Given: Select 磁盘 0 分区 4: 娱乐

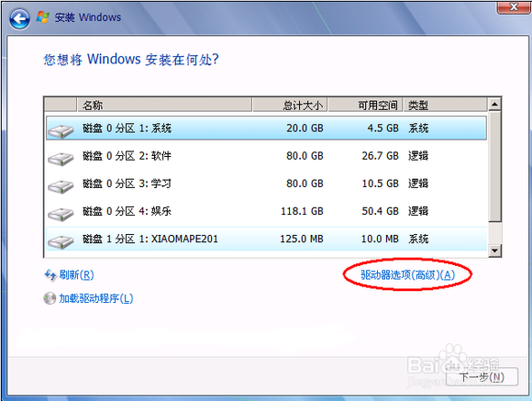Looking at the screenshot, I should (266, 211).
